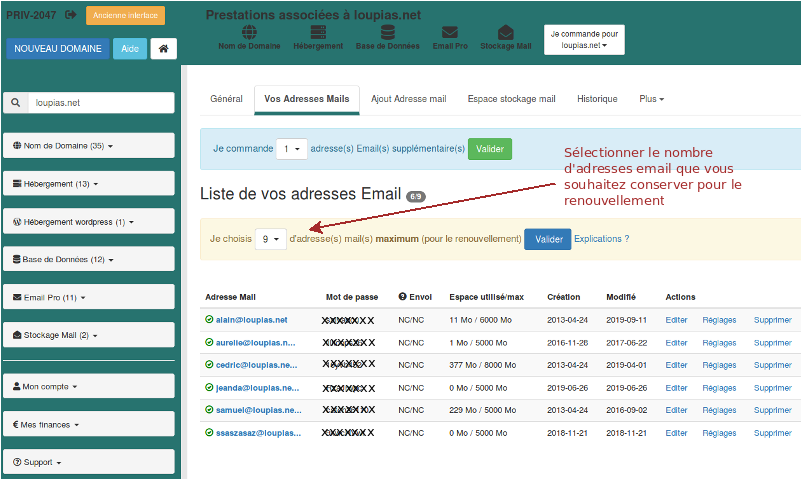Click modified date 2019-09-11 cell
The height and width of the screenshot is (481, 803).
click(x=626, y=320)
